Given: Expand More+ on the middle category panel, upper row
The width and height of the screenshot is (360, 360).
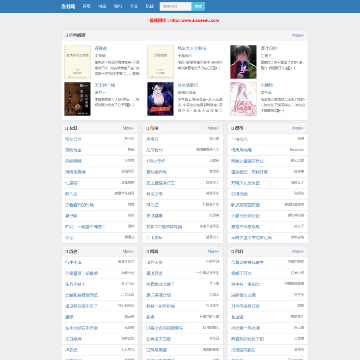Looking at the screenshot, I should click(213, 128).
